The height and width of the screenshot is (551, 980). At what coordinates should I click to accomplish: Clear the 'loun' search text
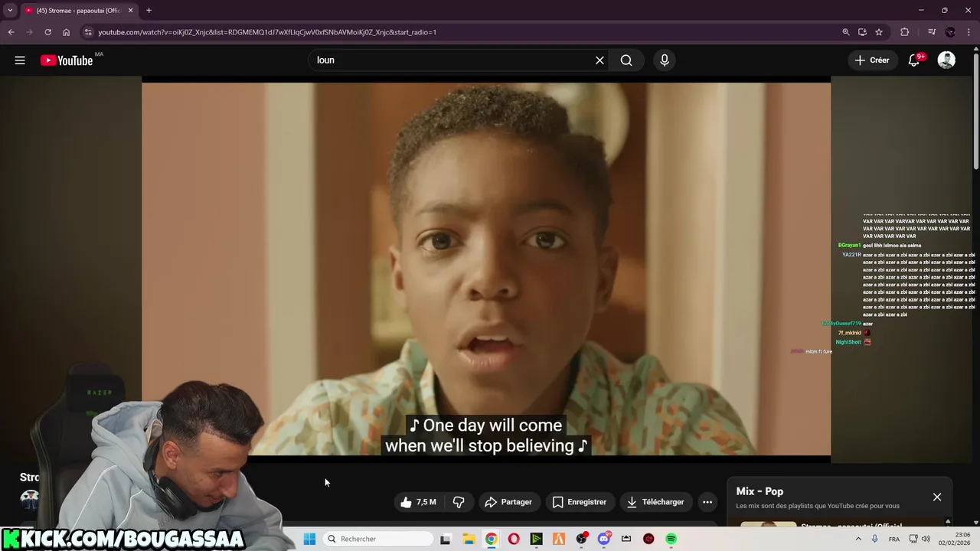point(599,60)
